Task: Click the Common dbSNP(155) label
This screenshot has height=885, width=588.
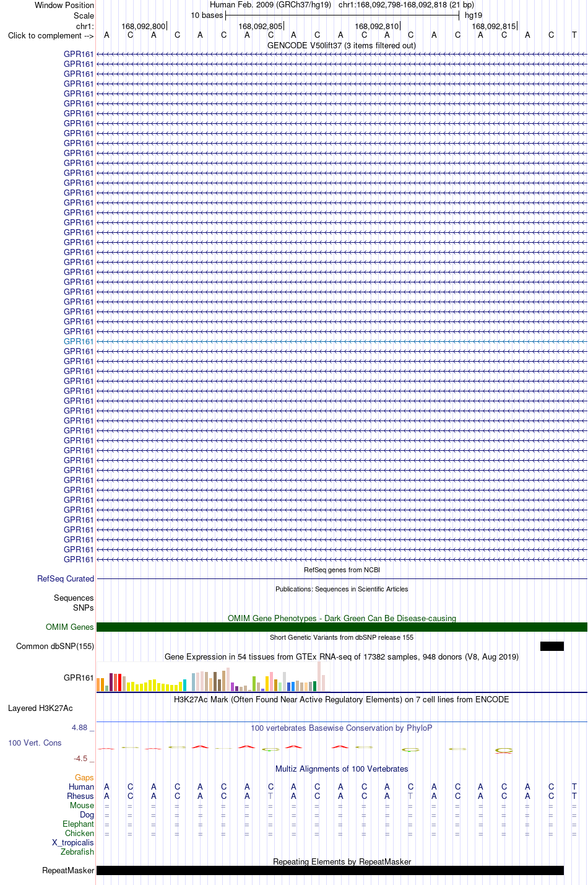Action: click(x=55, y=646)
